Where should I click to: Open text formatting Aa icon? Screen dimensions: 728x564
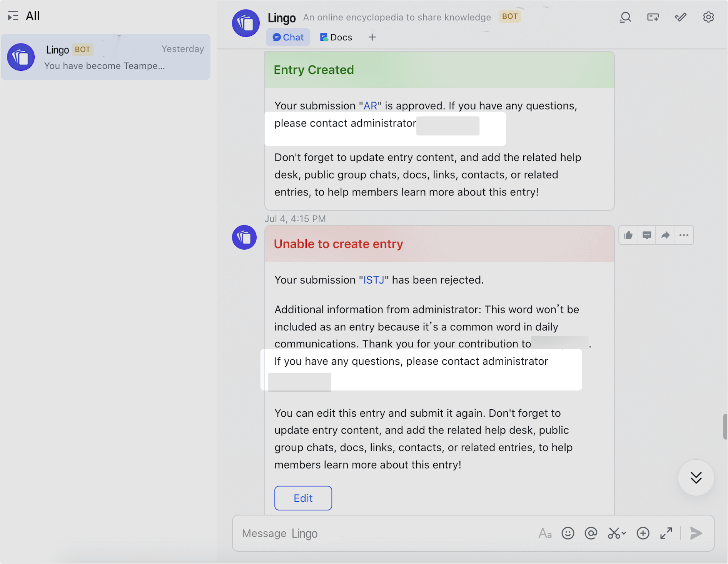pos(545,533)
